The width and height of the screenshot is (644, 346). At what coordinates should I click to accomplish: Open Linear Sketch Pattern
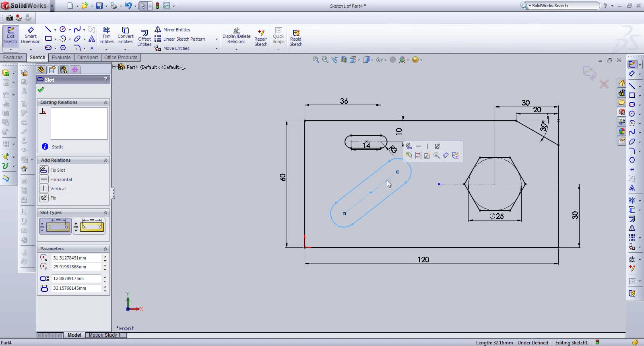pos(180,39)
